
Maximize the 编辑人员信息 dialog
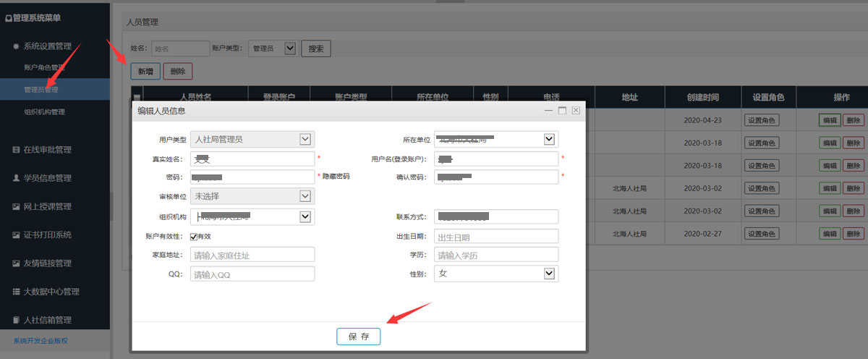click(x=562, y=111)
